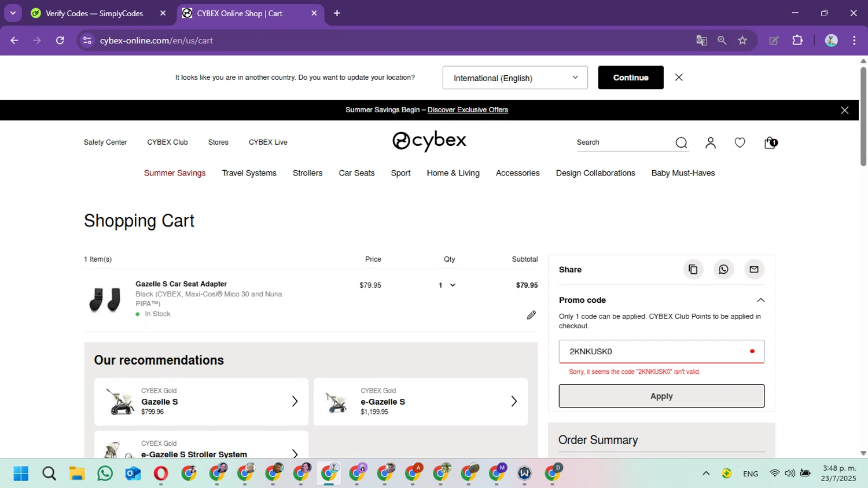The width and height of the screenshot is (868, 488).
Task: Open the Strollers menu
Action: [x=308, y=173]
